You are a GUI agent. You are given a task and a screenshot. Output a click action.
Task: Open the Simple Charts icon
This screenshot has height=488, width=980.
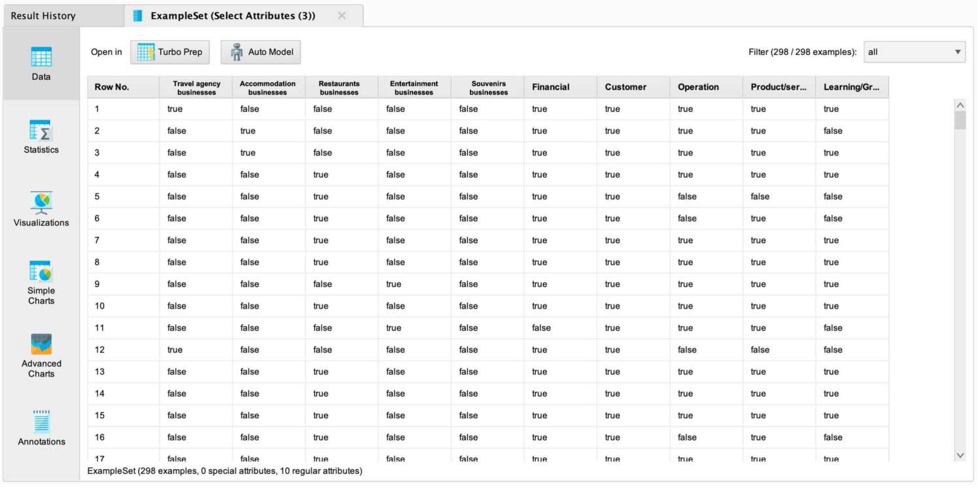coord(41,271)
